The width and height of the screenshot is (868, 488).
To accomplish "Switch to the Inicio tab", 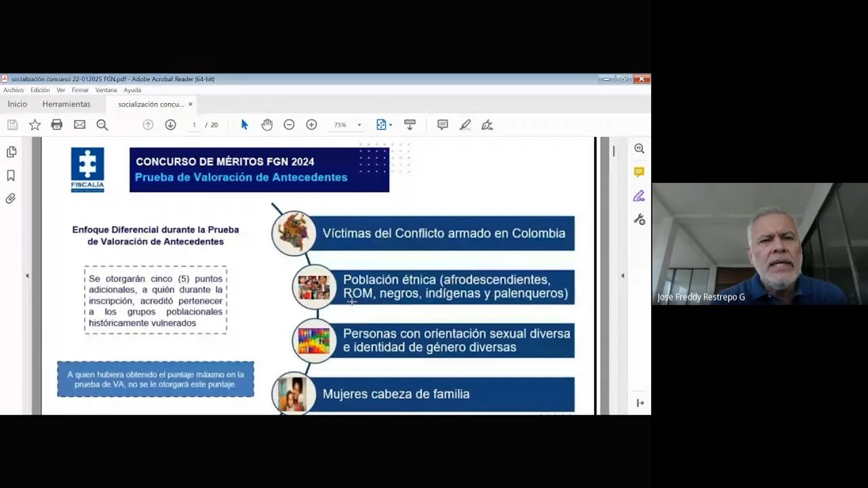I will (x=18, y=104).
